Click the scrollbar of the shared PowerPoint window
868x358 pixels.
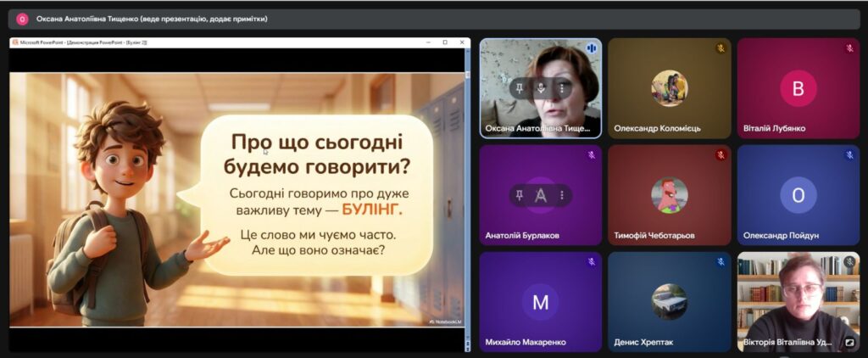click(x=467, y=195)
